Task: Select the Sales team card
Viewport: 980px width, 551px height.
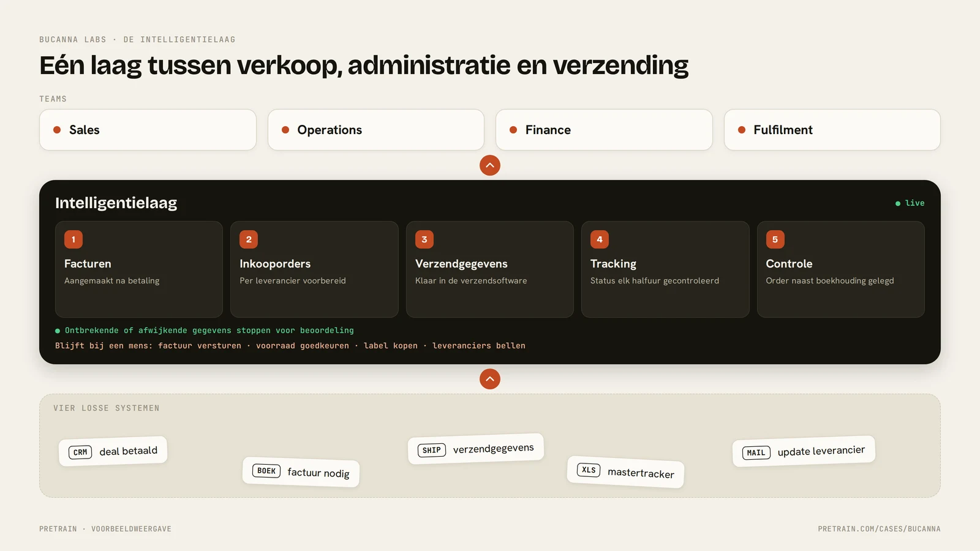Action: [x=148, y=130]
